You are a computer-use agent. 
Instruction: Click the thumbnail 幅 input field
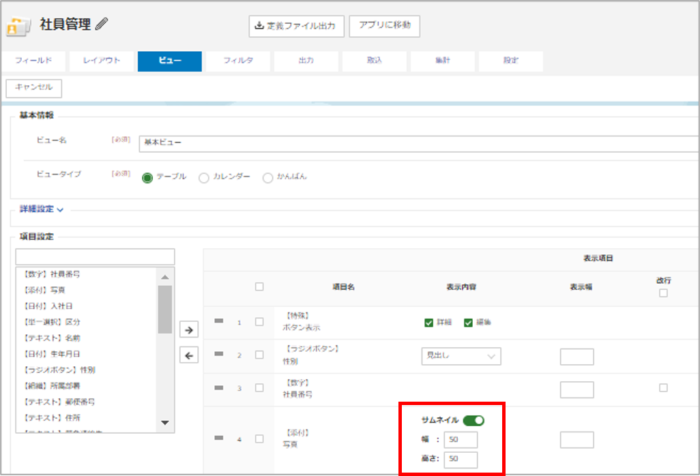[461, 439]
